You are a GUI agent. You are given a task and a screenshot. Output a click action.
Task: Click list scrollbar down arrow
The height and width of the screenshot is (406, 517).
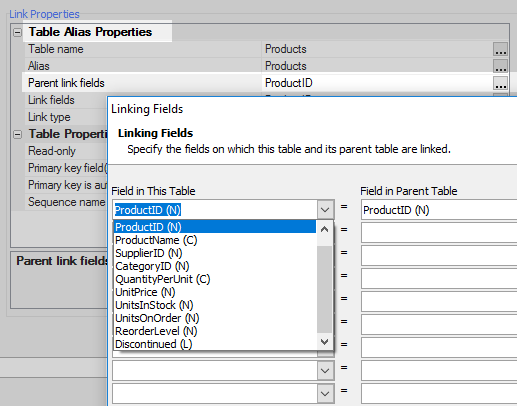point(324,342)
